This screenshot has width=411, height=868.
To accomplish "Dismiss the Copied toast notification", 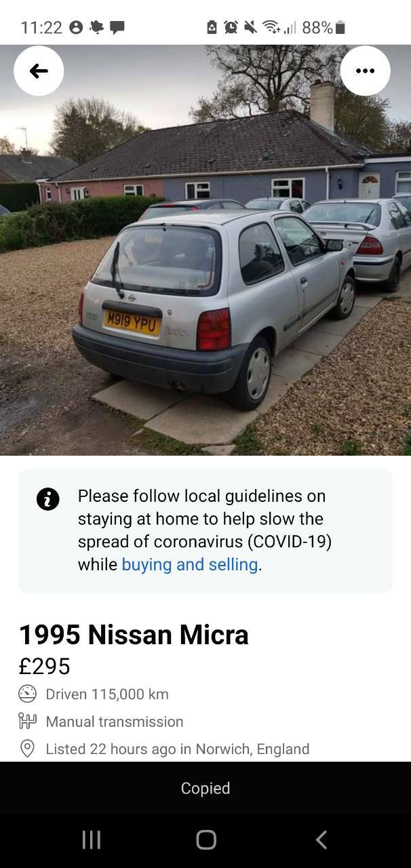I will [x=206, y=787].
